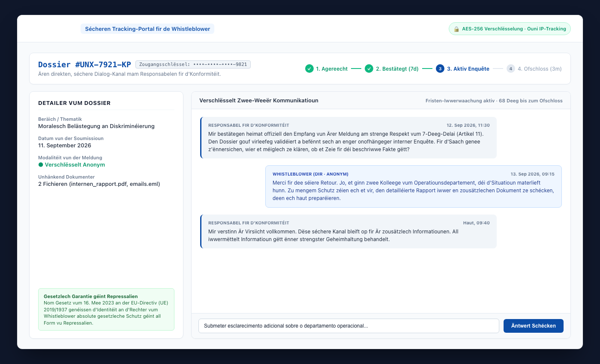Send the reply with Äntwert Schécken
This screenshot has width=600, height=364.
click(x=534, y=326)
